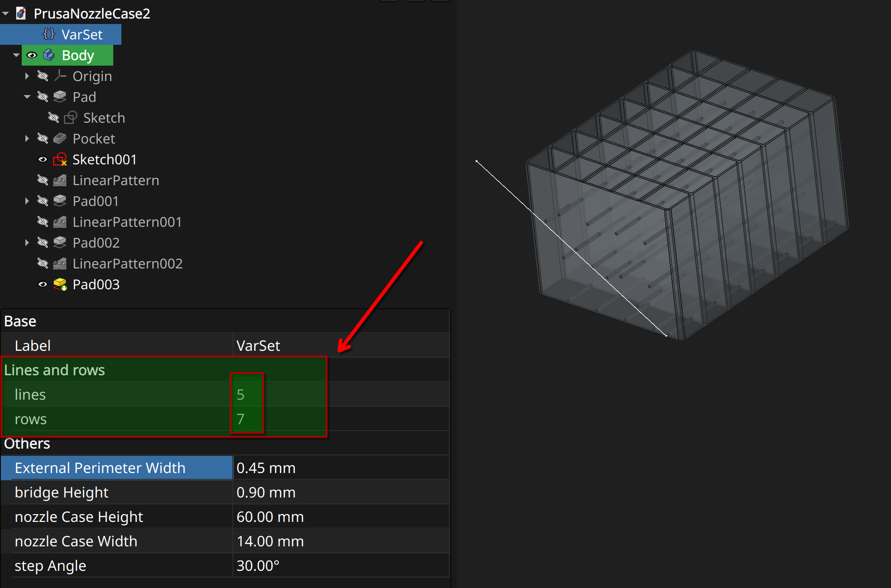Select LinearPattern002 in the tree
This screenshot has height=588, width=891.
click(127, 263)
